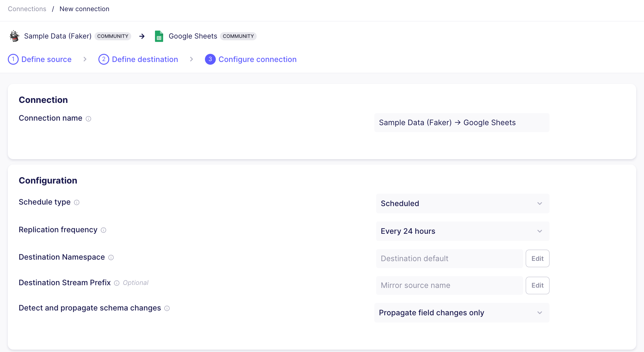Click info icon beside Schedule type

[x=77, y=202]
